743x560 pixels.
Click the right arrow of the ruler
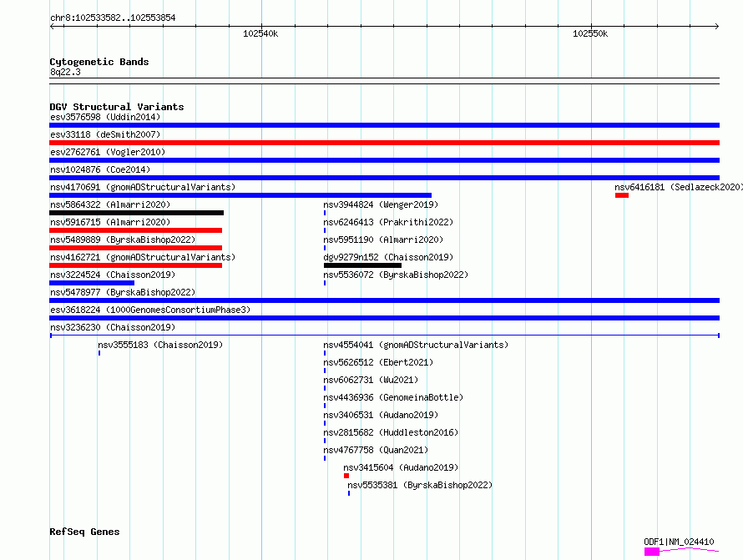pos(717,26)
